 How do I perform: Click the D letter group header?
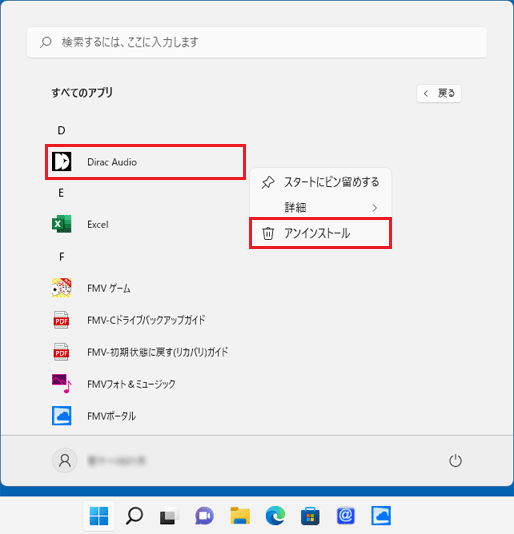pyautogui.click(x=61, y=130)
